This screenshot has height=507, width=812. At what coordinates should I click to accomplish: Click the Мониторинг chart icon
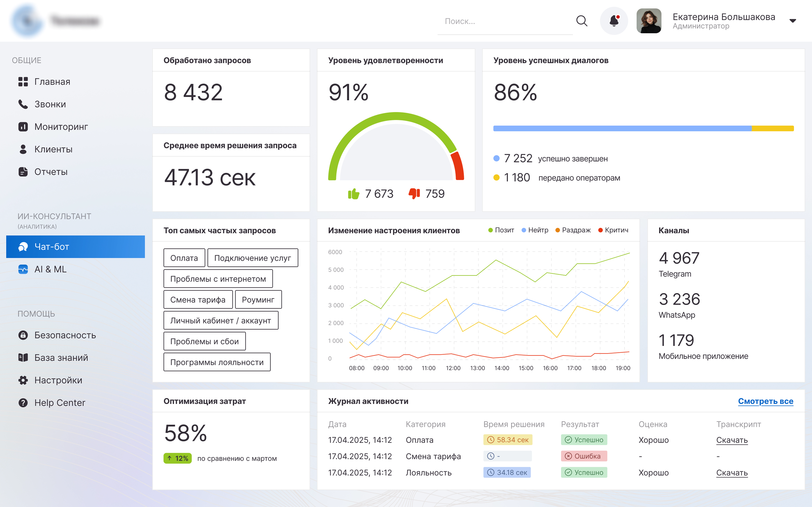point(23,127)
